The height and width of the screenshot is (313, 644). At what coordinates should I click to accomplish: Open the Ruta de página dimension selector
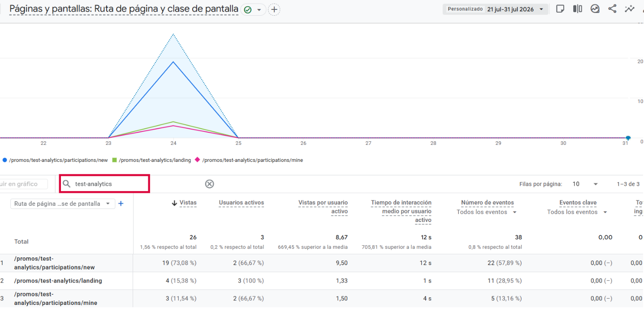click(x=62, y=204)
